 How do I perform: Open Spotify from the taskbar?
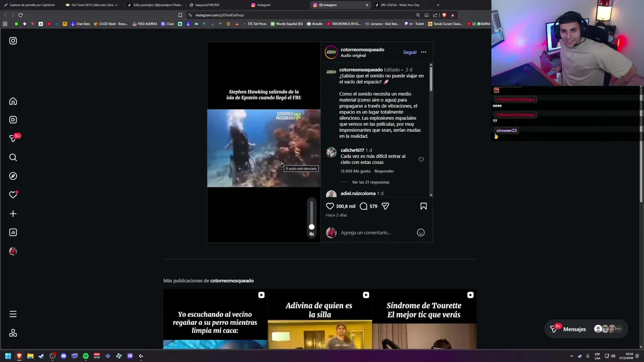(86, 356)
